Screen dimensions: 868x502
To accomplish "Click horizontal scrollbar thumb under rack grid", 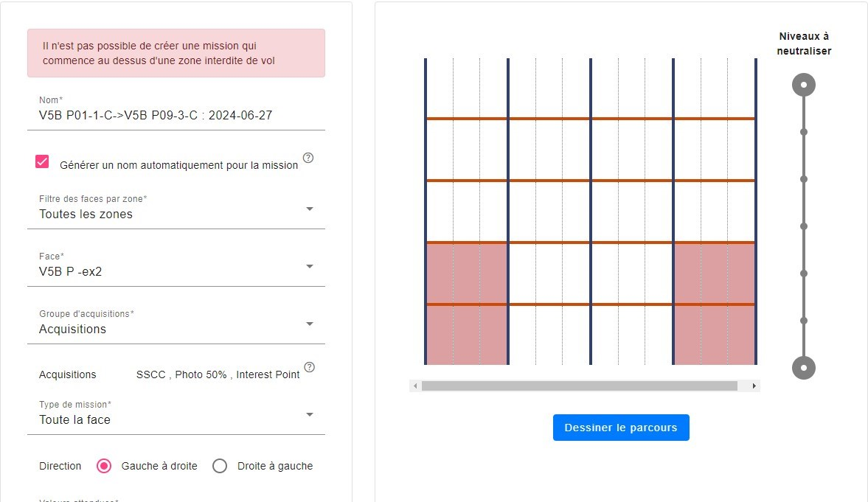I will pyautogui.click(x=579, y=386).
